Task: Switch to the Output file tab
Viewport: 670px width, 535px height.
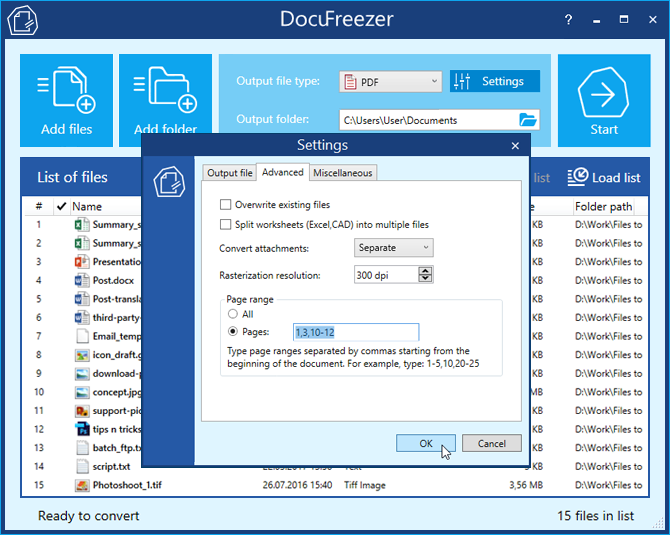Action: [230, 173]
